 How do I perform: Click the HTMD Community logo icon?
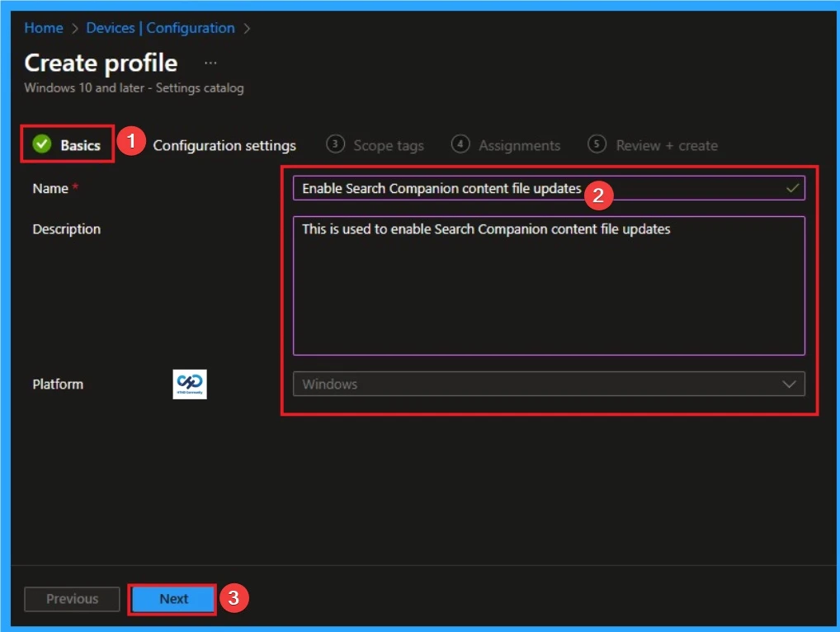pos(189,384)
